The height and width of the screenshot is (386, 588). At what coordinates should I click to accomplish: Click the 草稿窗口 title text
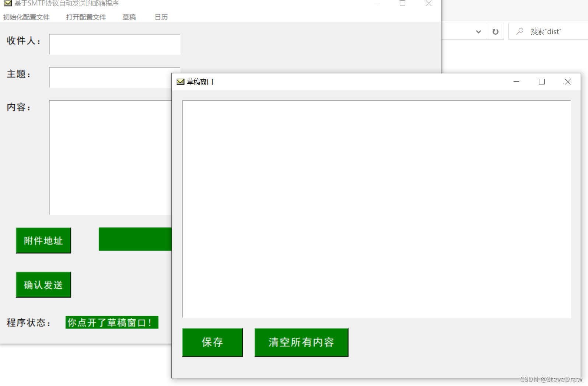(x=200, y=81)
